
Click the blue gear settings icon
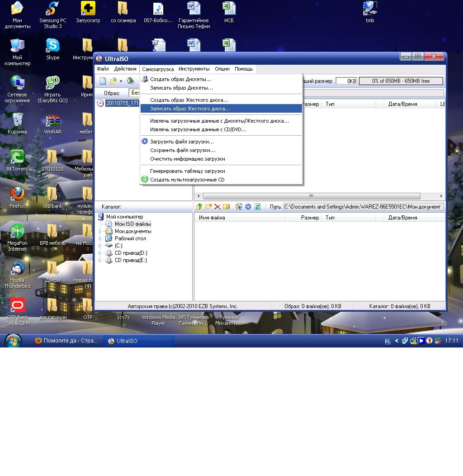248,207
